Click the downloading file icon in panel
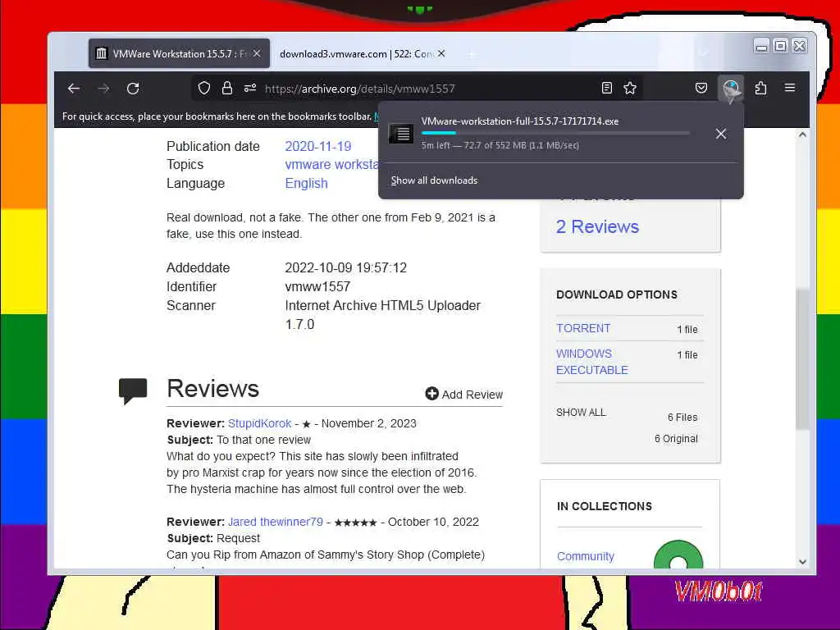840x630 pixels. (x=400, y=133)
